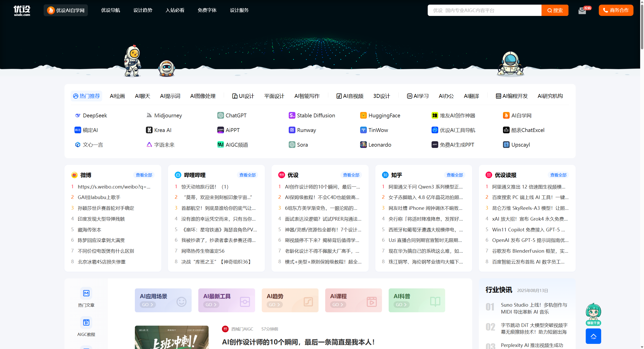View all 优设读报 via 查看全部
644x349 pixels.
(558, 175)
